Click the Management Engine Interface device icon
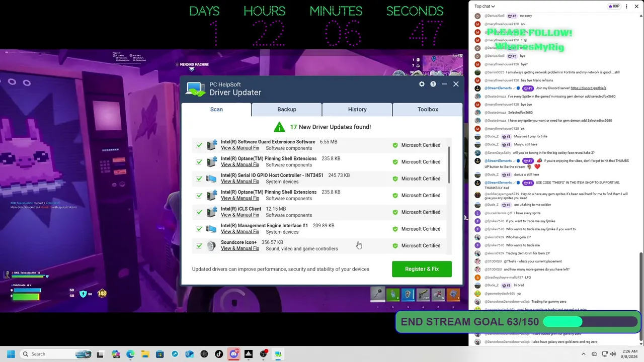This screenshot has width=644, height=362. [212, 229]
